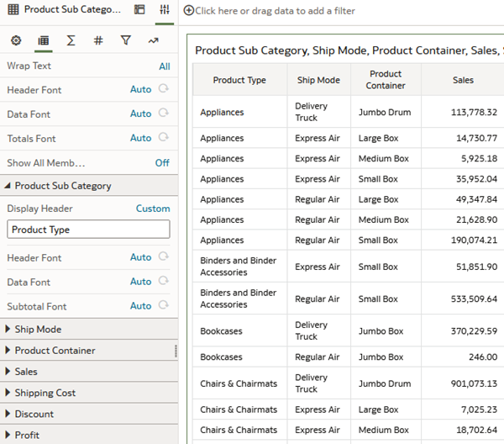This screenshot has height=444, width=504.
Task: Open the properties sliders tab icon
Action: [165, 10]
